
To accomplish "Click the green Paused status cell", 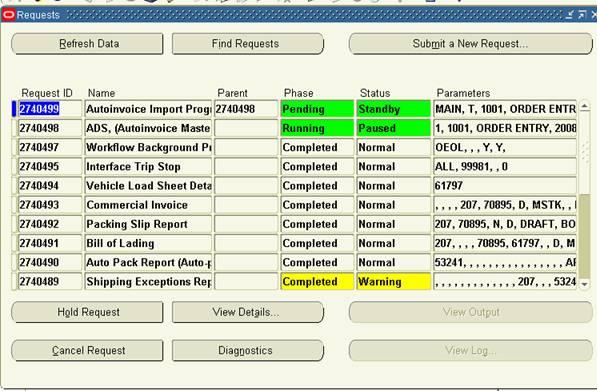I will pyautogui.click(x=393, y=128).
